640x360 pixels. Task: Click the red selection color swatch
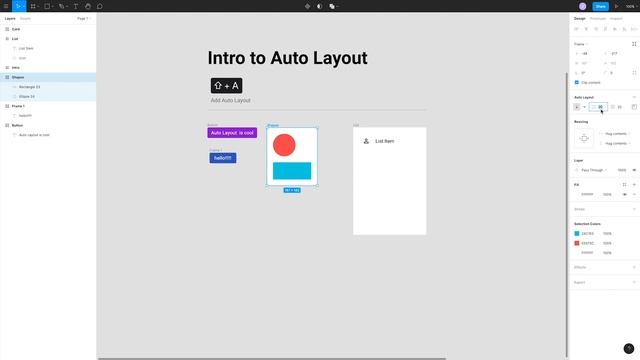[x=577, y=243]
